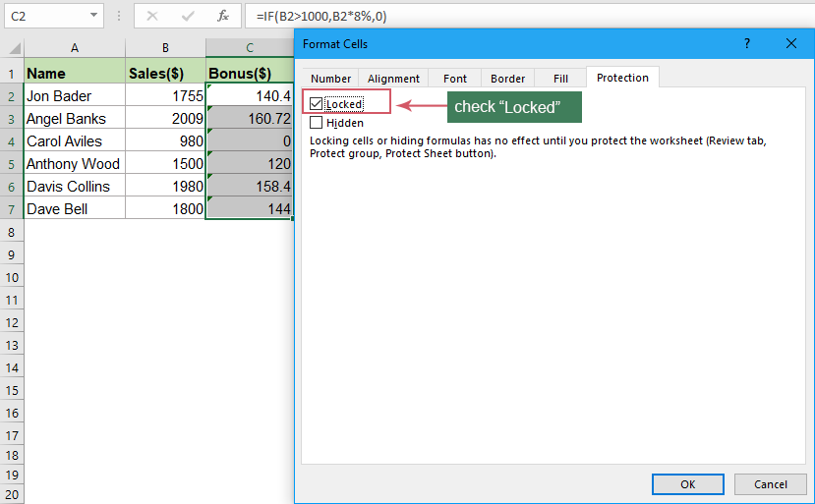Switch to the Number tab
The image size is (815, 504).
(x=330, y=79)
